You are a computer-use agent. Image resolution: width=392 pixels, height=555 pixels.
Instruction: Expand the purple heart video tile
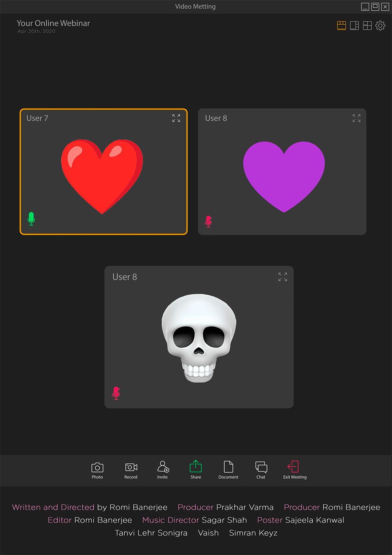(x=356, y=118)
